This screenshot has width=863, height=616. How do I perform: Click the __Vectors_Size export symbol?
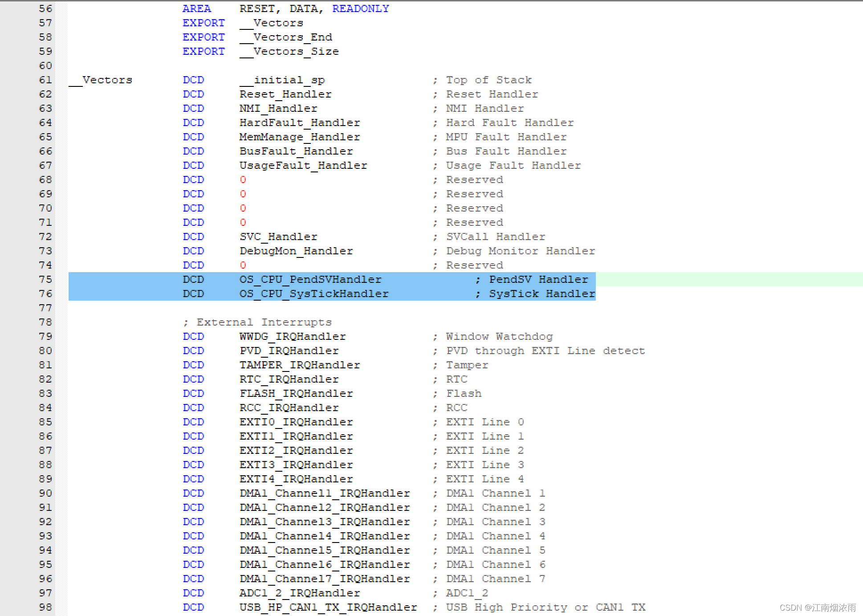tap(289, 51)
